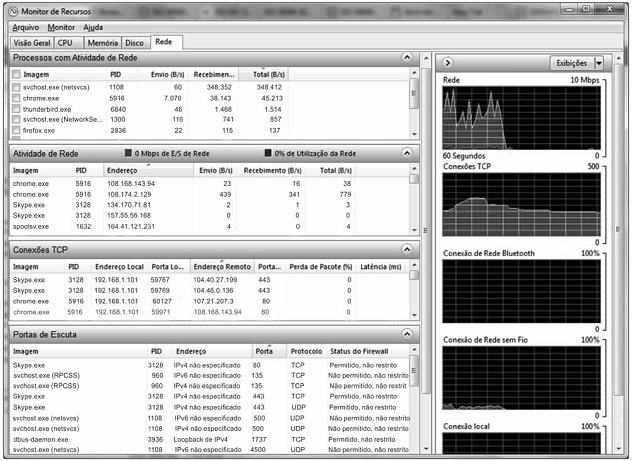
Task: Collapse the Portas de Escuta section chevron
Action: coord(406,334)
